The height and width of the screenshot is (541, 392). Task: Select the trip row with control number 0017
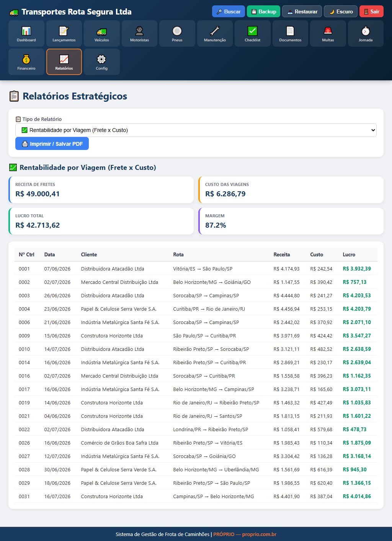(196, 389)
